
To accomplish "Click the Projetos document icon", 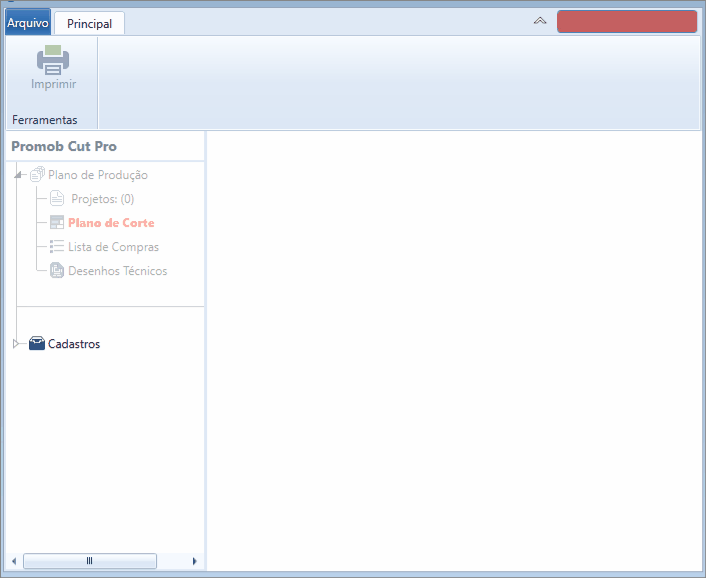I will pos(57,198).
